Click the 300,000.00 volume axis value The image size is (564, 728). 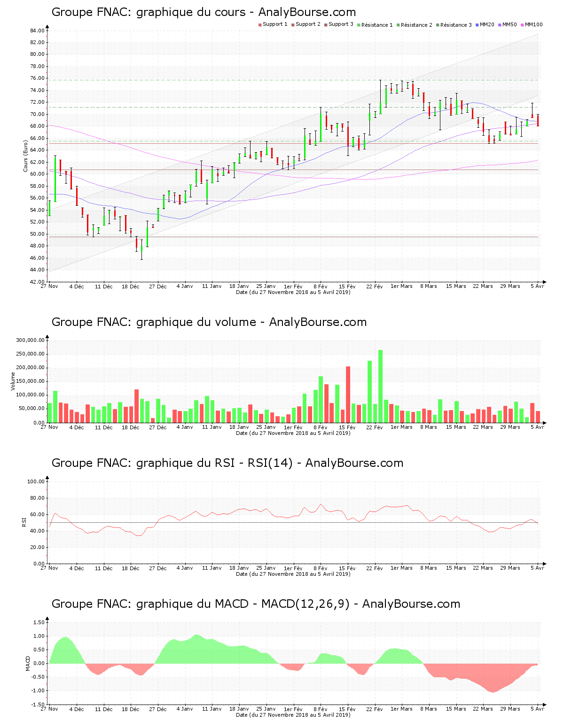point(30,341)
